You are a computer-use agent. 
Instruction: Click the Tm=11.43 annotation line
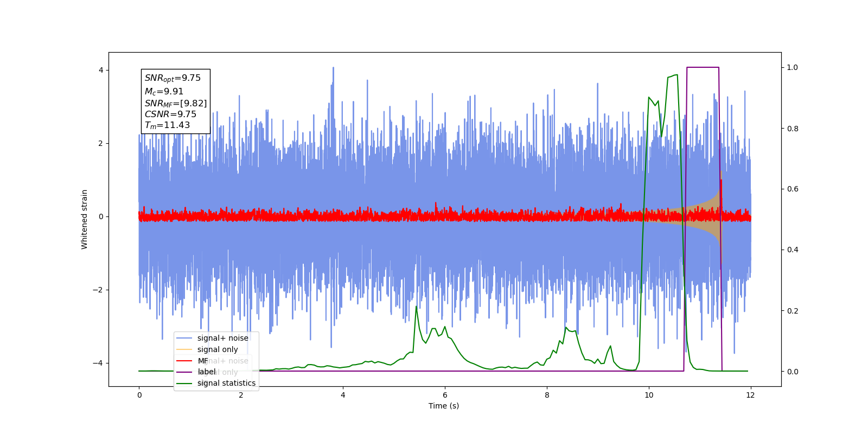pos(167,125)
